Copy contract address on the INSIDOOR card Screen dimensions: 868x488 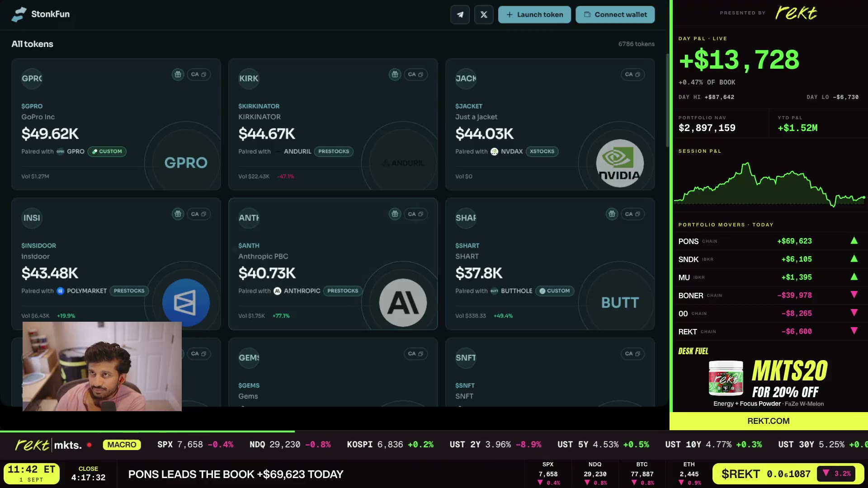198,214
